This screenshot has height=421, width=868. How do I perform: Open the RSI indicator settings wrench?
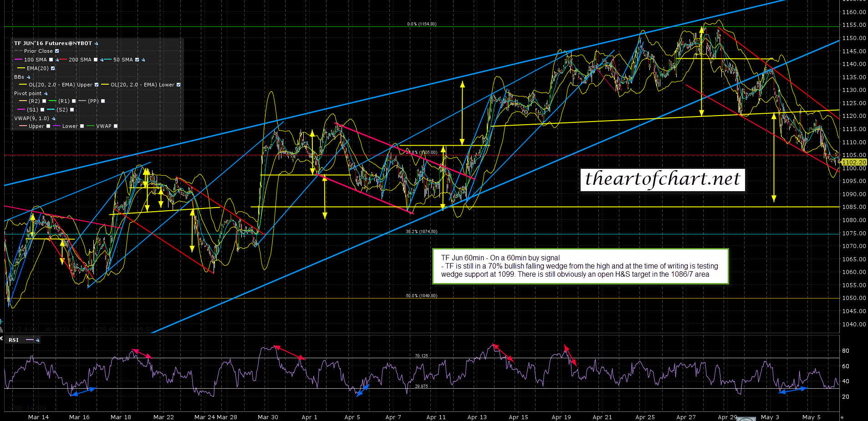pos(37,340)
